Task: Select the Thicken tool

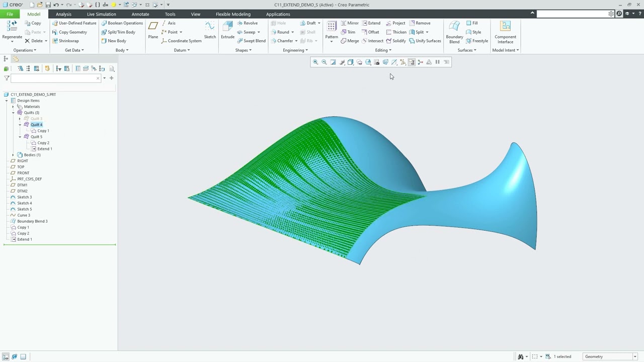Action: (x=396, y=32)
